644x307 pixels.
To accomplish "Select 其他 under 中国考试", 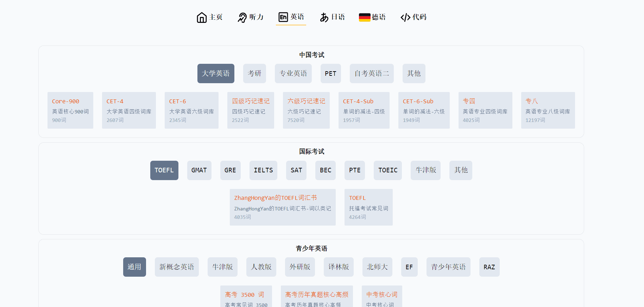I will [414, 73].
